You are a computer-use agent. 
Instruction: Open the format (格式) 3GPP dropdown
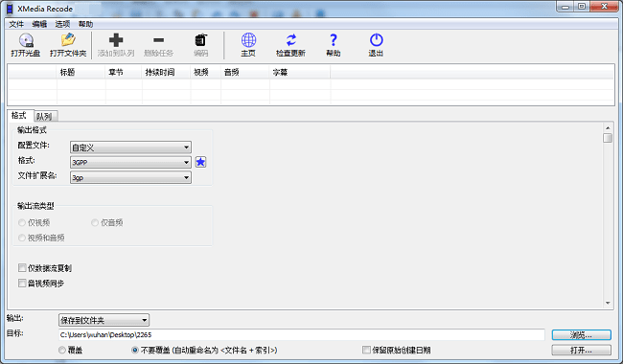pyautogui.click(x=130, y=162)
